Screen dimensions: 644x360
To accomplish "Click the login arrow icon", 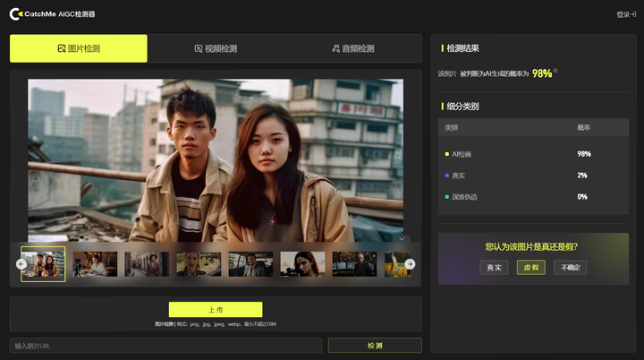I will click(x=633, y=14).
